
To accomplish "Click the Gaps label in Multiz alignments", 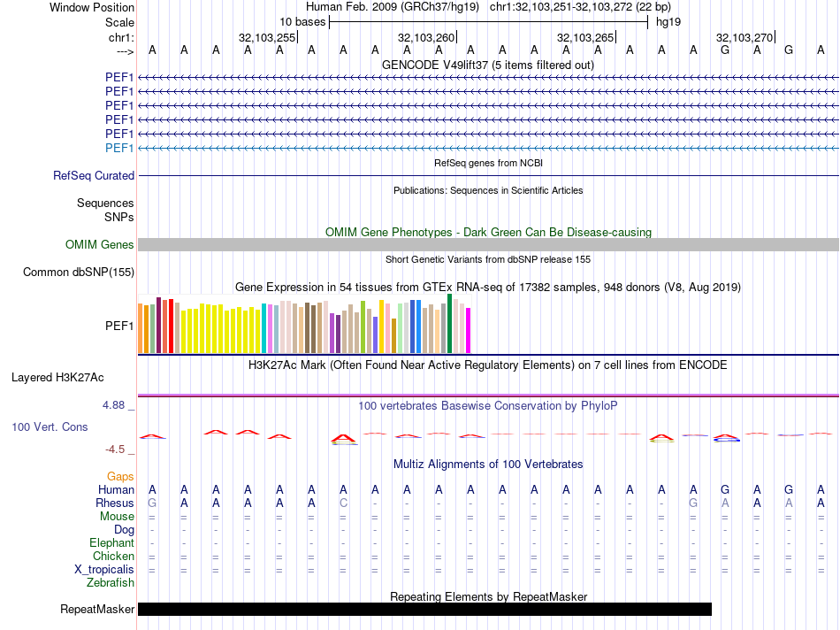I will [120, 477].
